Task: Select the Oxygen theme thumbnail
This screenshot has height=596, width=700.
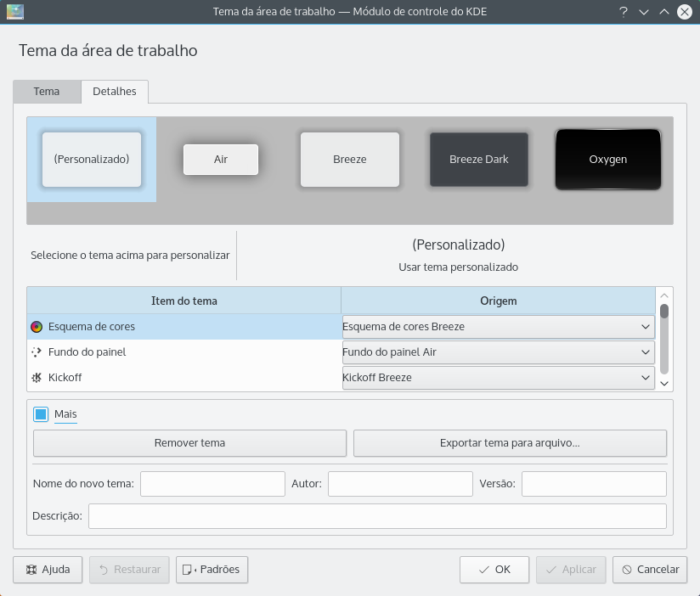Action: pyautogui.click(x=607, y=160)
